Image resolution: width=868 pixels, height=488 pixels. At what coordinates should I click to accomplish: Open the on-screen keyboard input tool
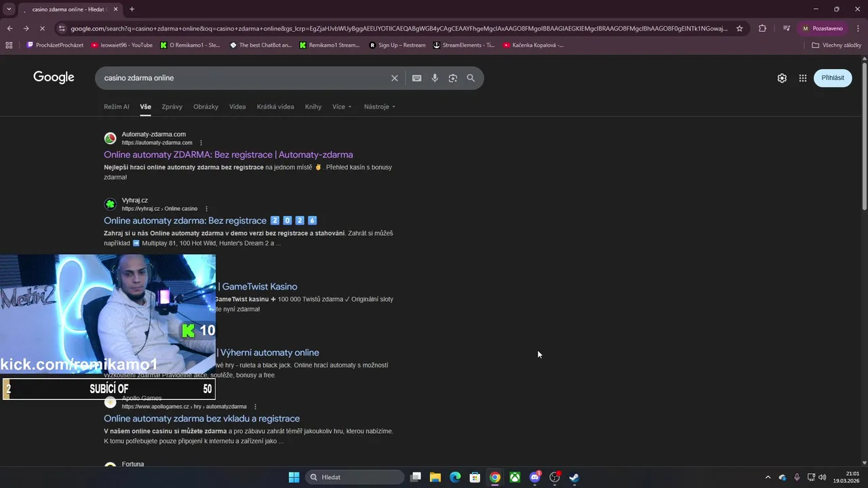point(417,78)
